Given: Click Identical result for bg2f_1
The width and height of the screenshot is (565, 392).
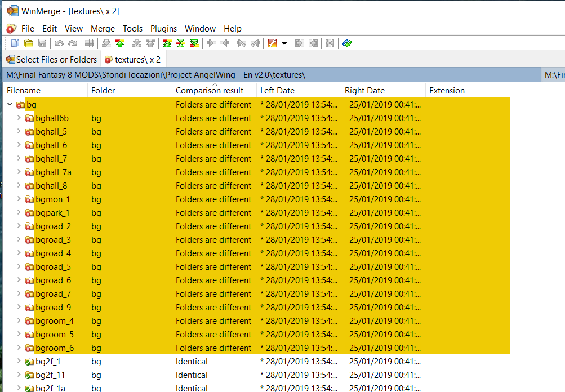Looking at the screenshot, I should tap(192, 362).
